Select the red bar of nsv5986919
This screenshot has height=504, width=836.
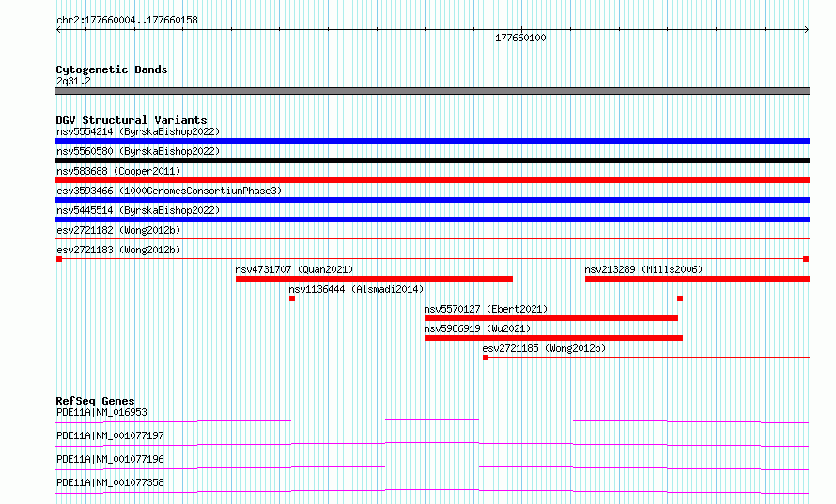(553, 338)
